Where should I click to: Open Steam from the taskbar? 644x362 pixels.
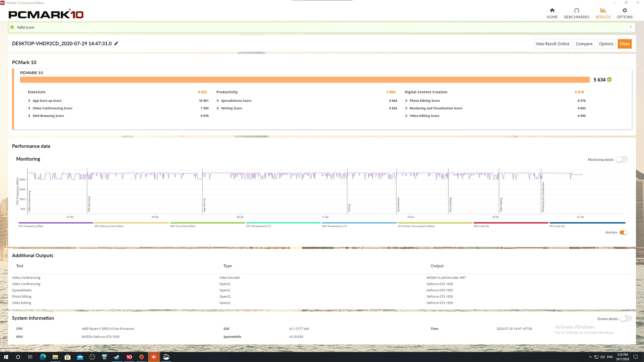click(x=117, y=357)
